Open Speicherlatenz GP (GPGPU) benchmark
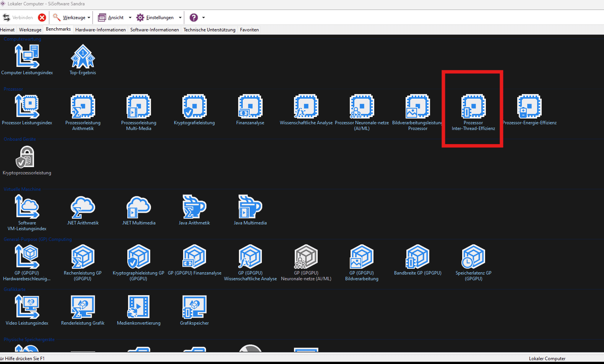 pos(474,263)
